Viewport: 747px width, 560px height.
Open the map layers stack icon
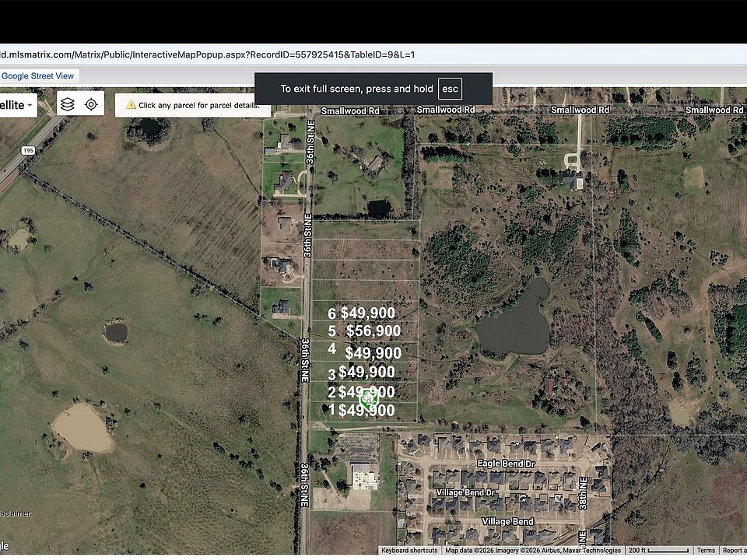coord(68,104)
